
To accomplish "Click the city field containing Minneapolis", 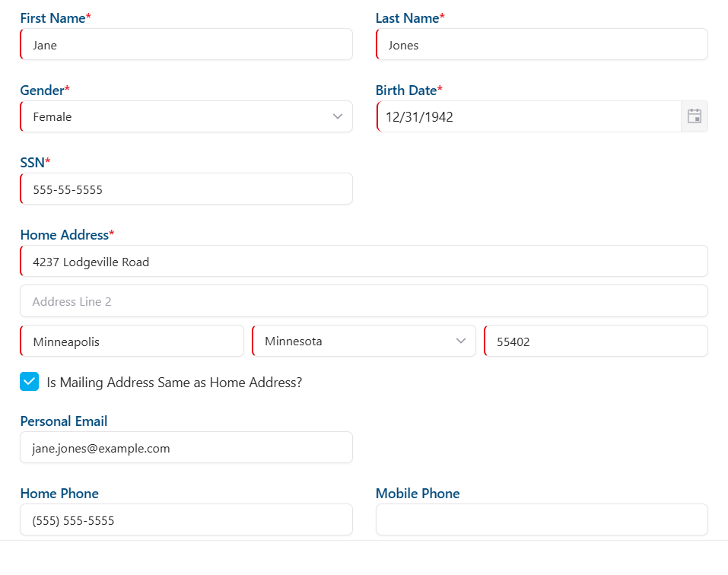I will point(131,341).
